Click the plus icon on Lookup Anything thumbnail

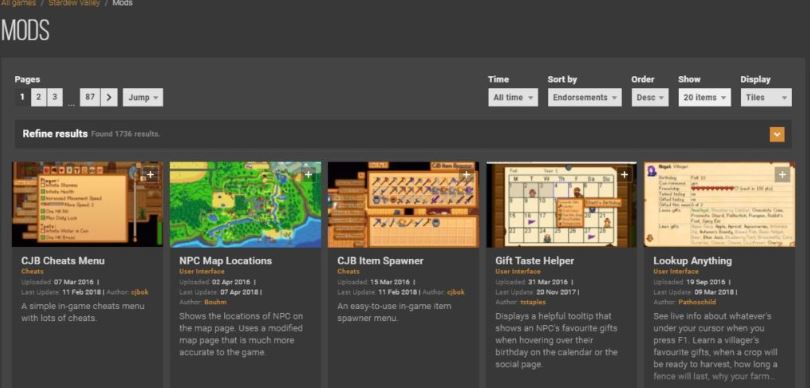pyautogui.click(x=783, y=175)
